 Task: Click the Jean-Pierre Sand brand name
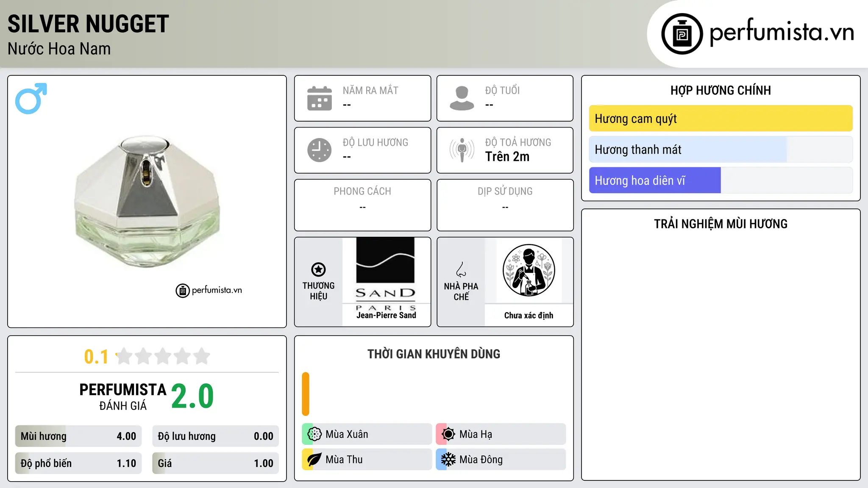pyautogui.click(x=386, y=315)
